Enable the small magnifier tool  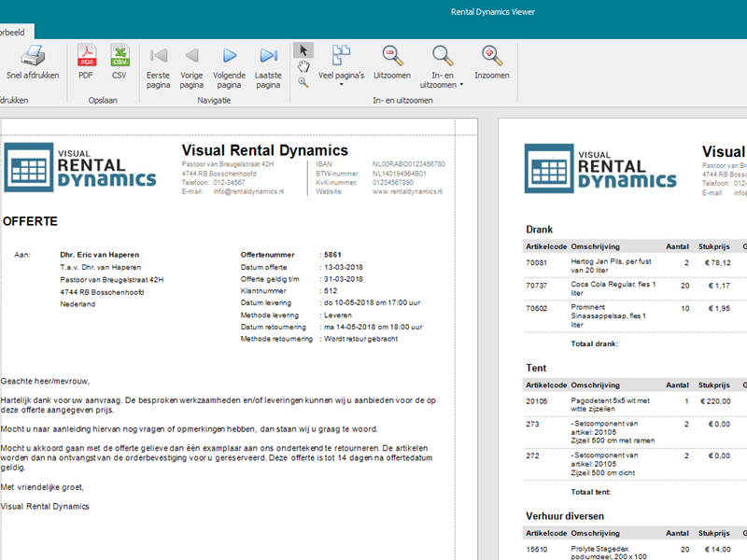pos(303,82)
